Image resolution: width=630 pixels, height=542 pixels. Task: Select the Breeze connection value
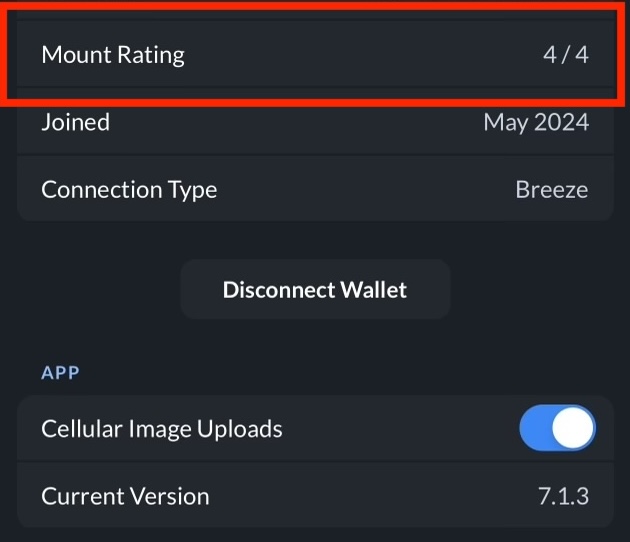(551, 189)
